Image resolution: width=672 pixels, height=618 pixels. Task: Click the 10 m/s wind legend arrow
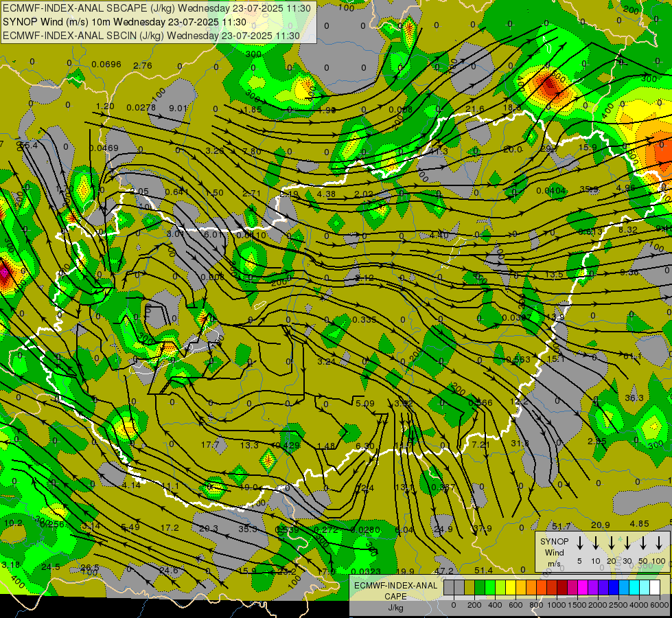click(x=595, y=543)
